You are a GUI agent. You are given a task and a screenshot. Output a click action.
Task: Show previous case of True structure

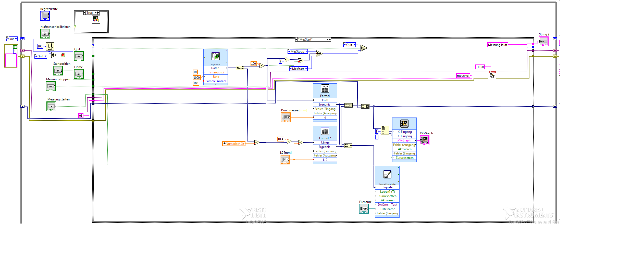(84, 13)
